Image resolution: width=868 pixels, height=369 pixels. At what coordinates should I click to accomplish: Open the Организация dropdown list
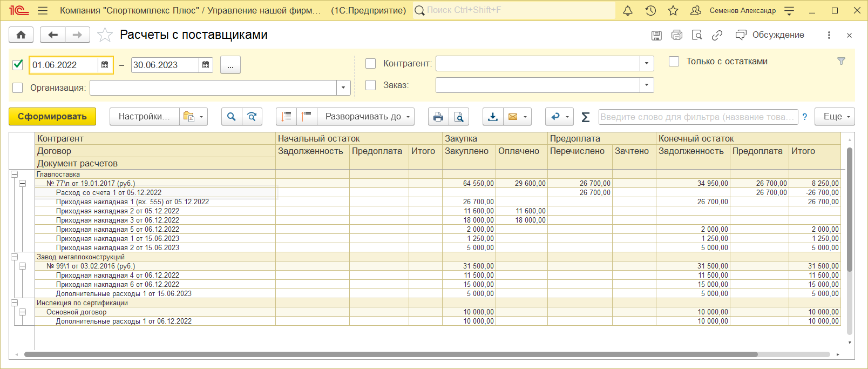pos(343,88)
